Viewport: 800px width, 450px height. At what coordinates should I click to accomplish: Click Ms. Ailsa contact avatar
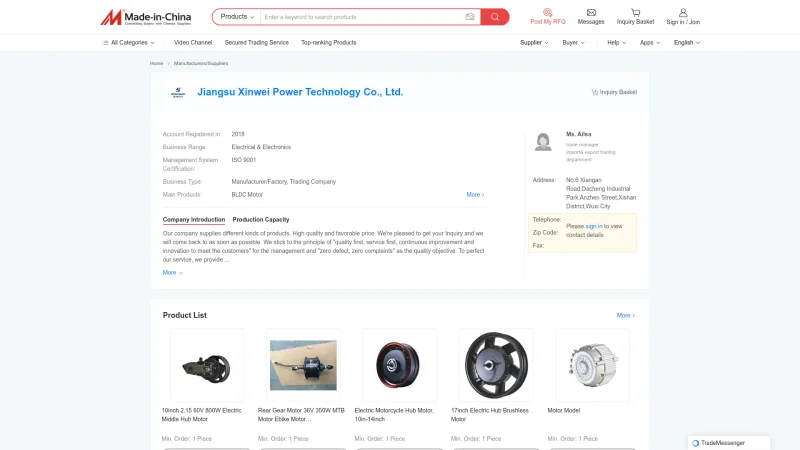click(x=543, y=142)
